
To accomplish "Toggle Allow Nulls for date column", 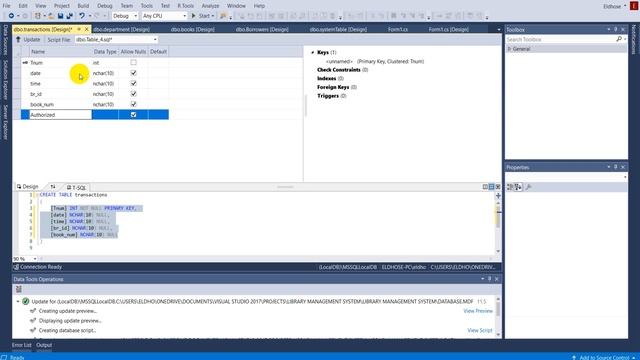I will (x=133, y=73).
